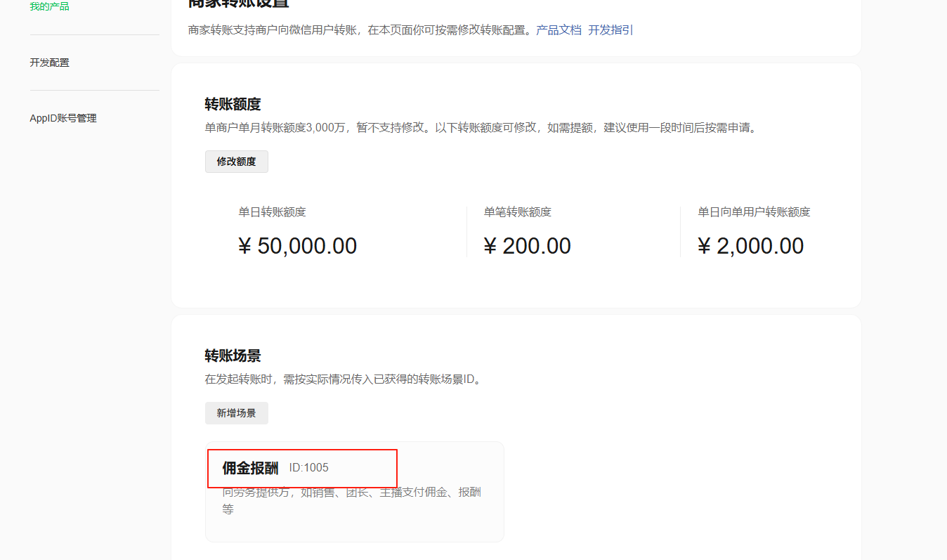
Task: Click the 单日转账额度 label
Action: point(272,212)
